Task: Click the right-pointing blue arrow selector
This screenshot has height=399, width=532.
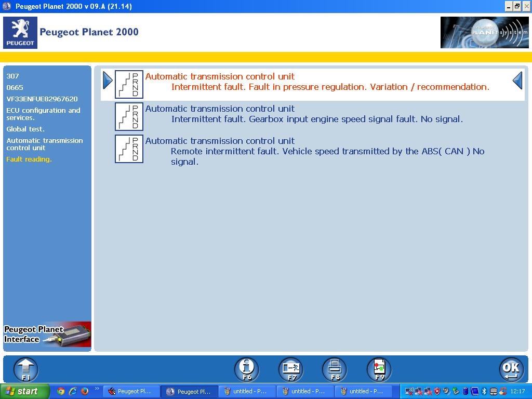Action: click(108, 81)
